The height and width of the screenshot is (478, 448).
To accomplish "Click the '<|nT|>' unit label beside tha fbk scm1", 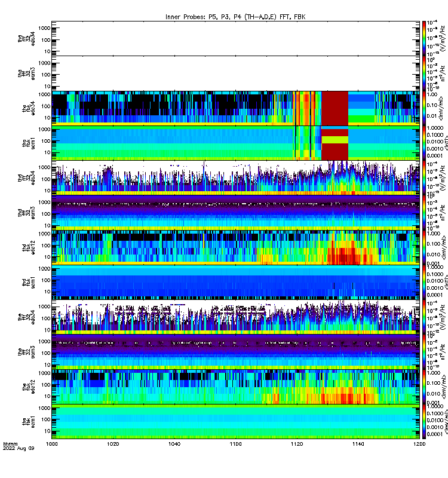I will click(446, 143).
